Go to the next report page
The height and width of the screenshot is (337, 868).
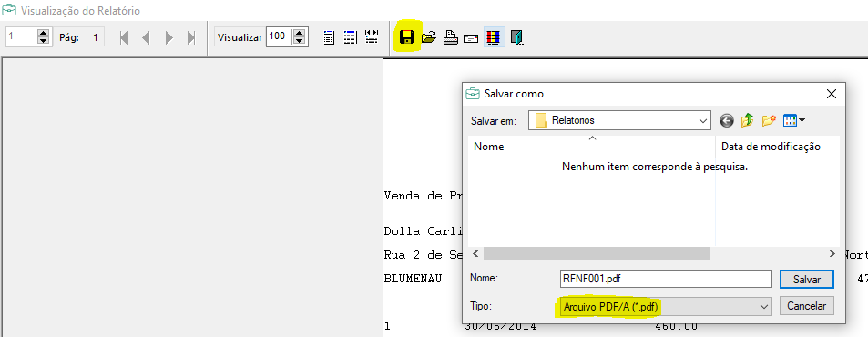pyautogui.click(x=169, y=37)
